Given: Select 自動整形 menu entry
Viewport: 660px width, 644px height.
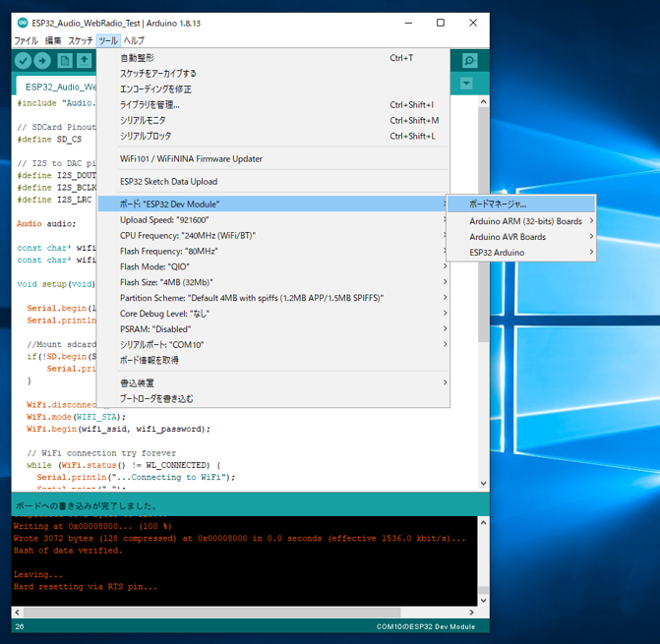Looking at the screenshot, I should point(273,58).
